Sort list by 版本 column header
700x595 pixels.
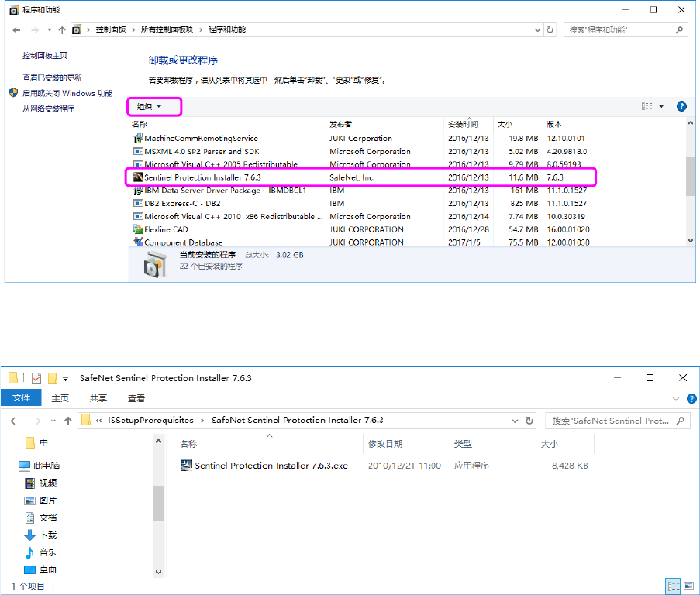click(554, 124)
